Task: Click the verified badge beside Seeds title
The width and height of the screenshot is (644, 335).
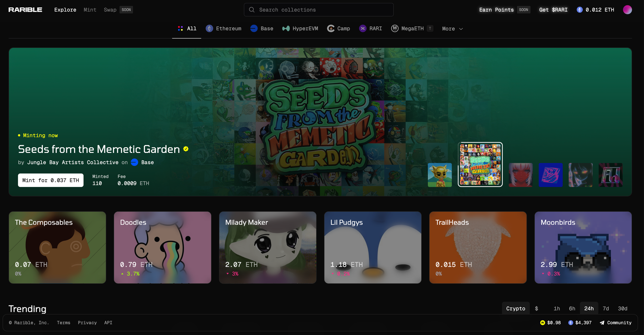Action: 186,149
